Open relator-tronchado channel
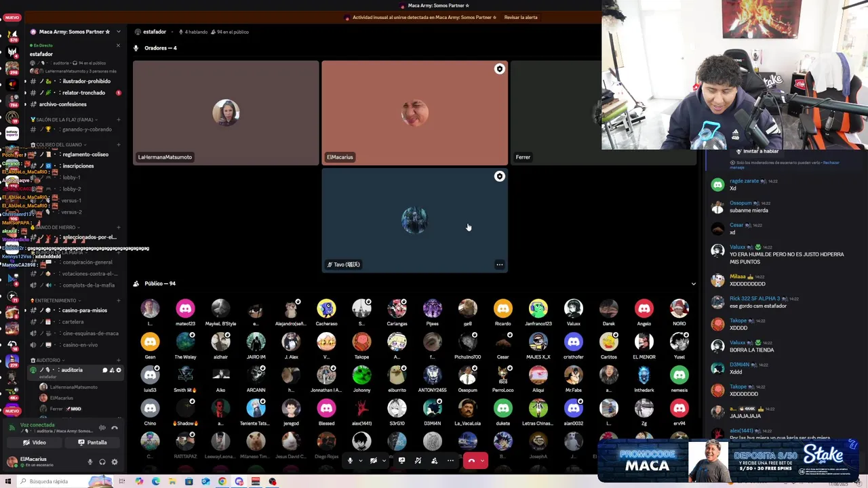868x488 pixels. pyautogui.click(x=76, y=93)
